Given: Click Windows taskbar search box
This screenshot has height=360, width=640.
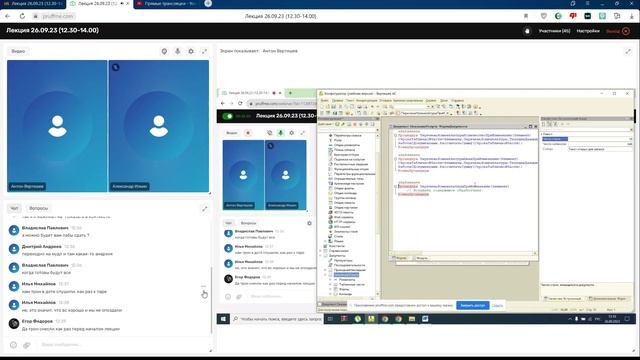Looking at the screenshot, I should click(277, 319).
